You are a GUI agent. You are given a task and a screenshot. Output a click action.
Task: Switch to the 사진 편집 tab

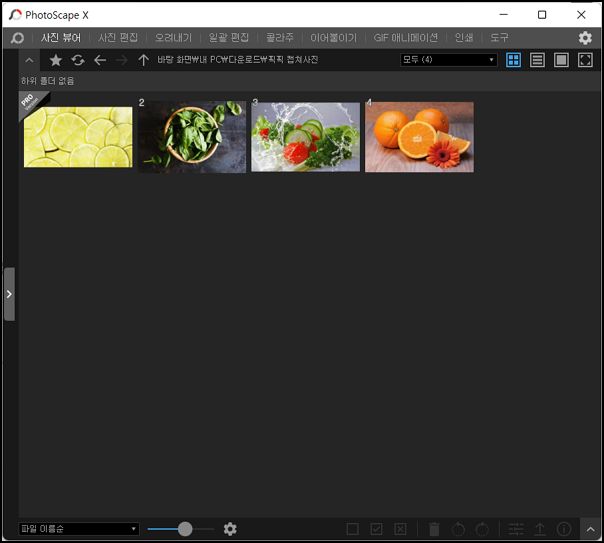[118, 38]
